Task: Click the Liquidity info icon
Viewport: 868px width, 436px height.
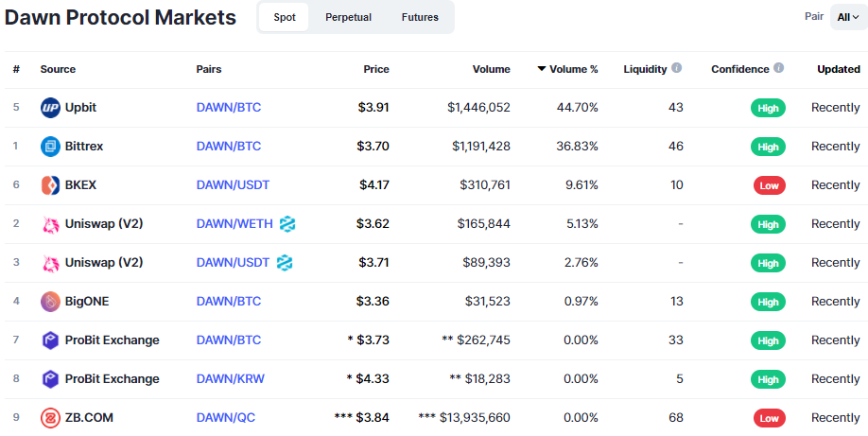Action: 676,68
